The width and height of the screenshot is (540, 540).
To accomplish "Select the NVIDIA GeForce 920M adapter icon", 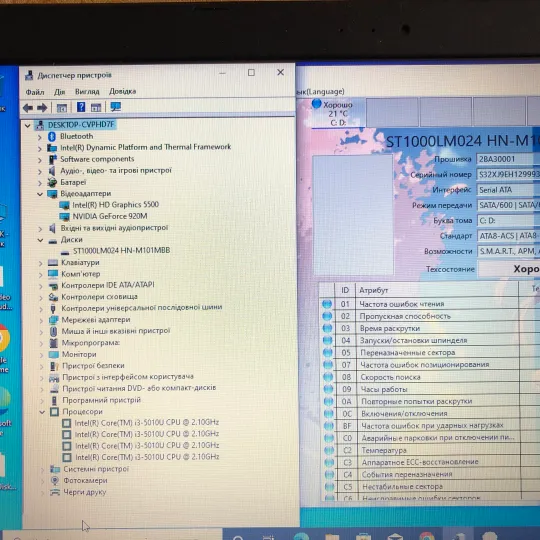I will pos(64,217).
